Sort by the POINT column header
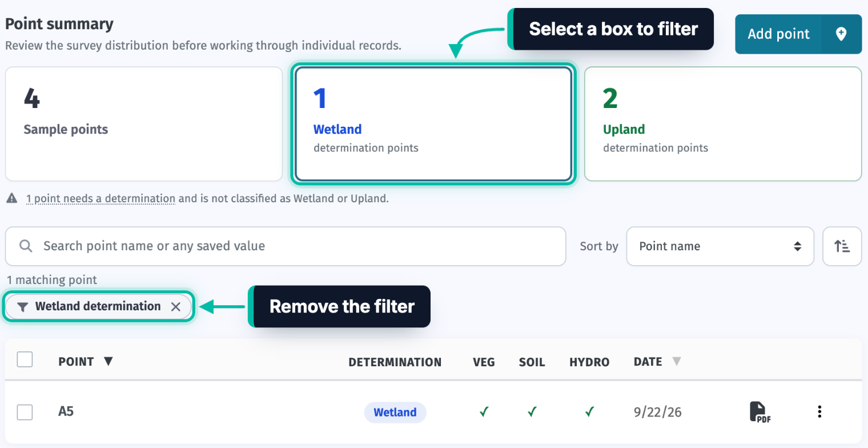868x448 pixels. pos(86,362)
